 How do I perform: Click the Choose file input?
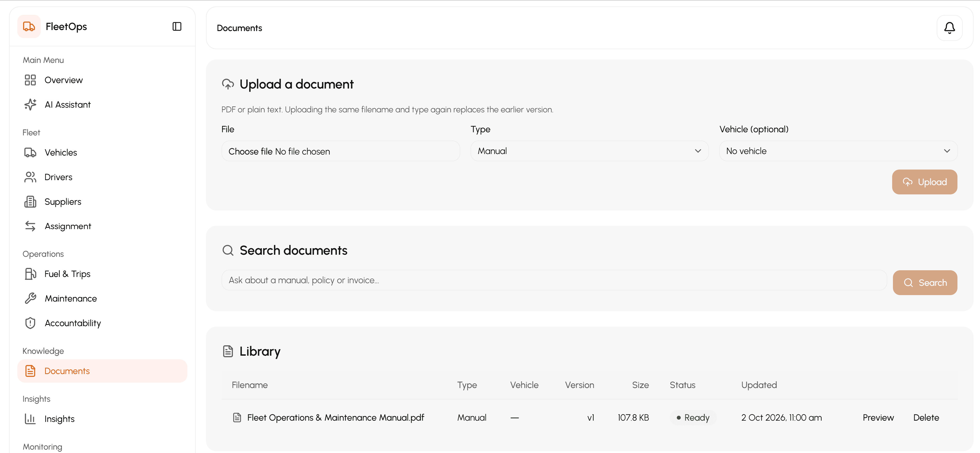[340, 151]
